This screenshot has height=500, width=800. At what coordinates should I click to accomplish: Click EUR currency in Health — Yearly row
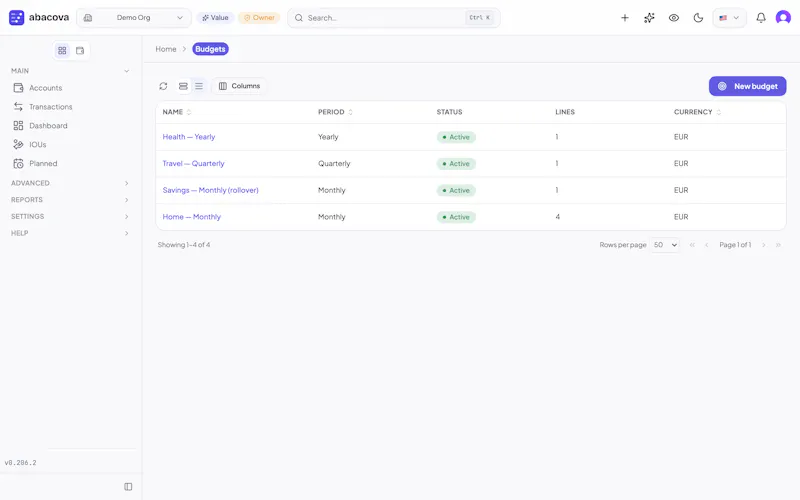(681, 137)
